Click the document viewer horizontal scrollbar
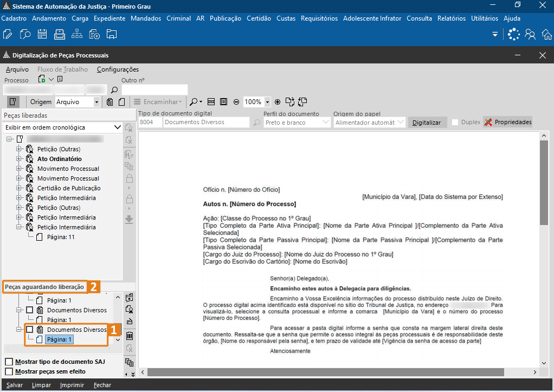Screen dimensions: 554x392 tap(325, 372)
